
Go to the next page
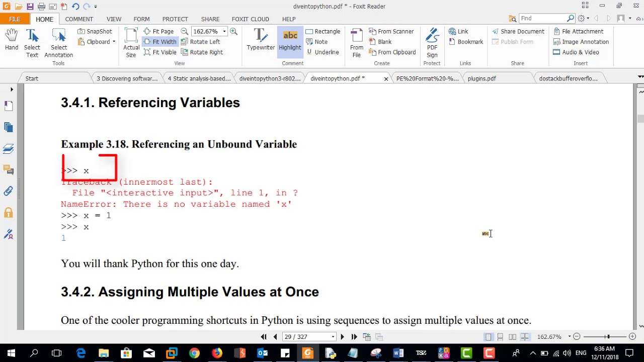pos(342,337)
